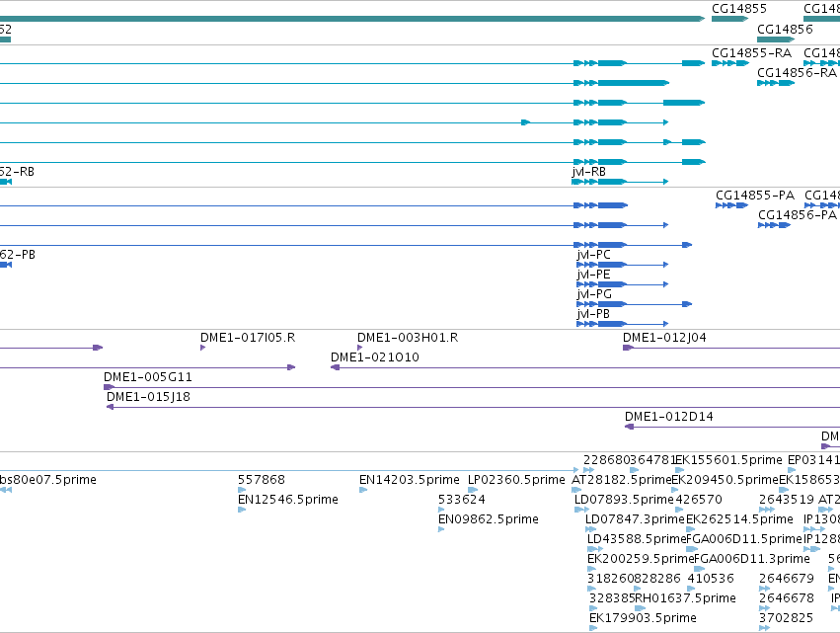Select the EN12546.5prime EST label
Viewport: 840px width, 633px height.
click(288, 500)
